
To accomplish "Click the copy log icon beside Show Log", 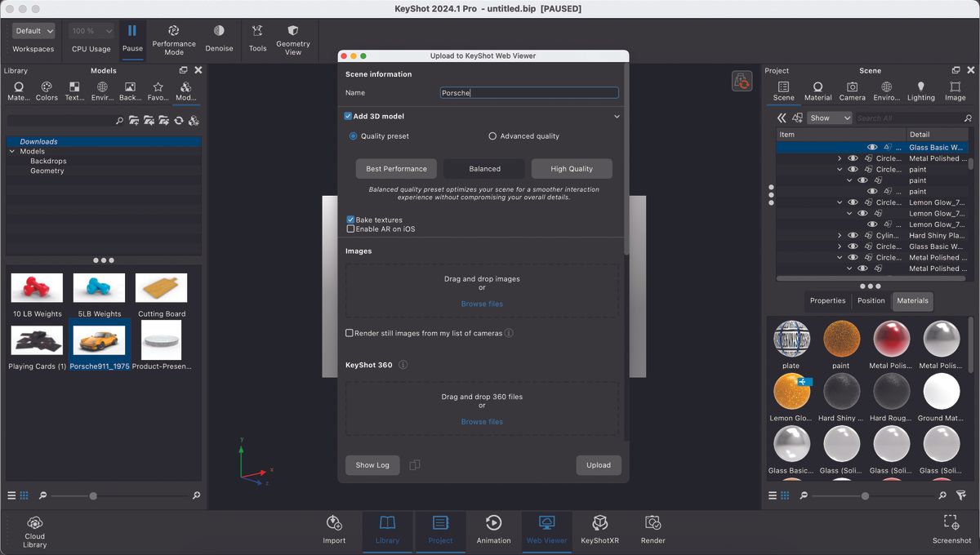I will [415, 465].
